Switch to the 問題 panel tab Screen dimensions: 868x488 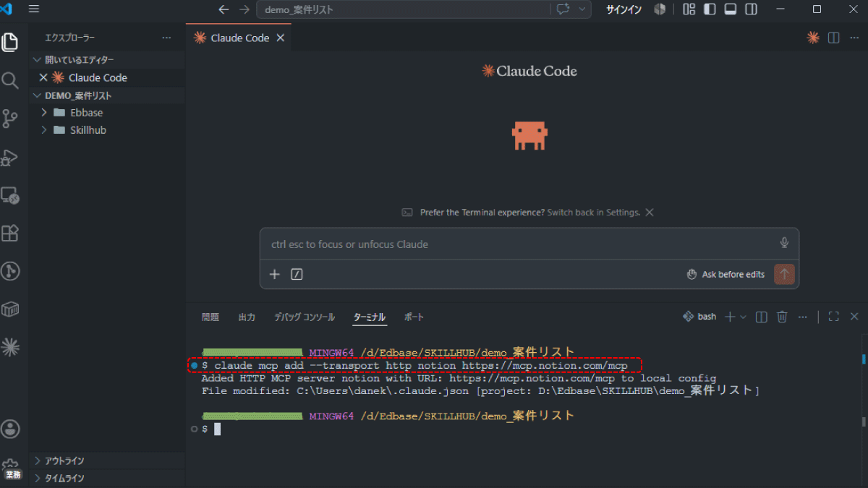[210, 317]
